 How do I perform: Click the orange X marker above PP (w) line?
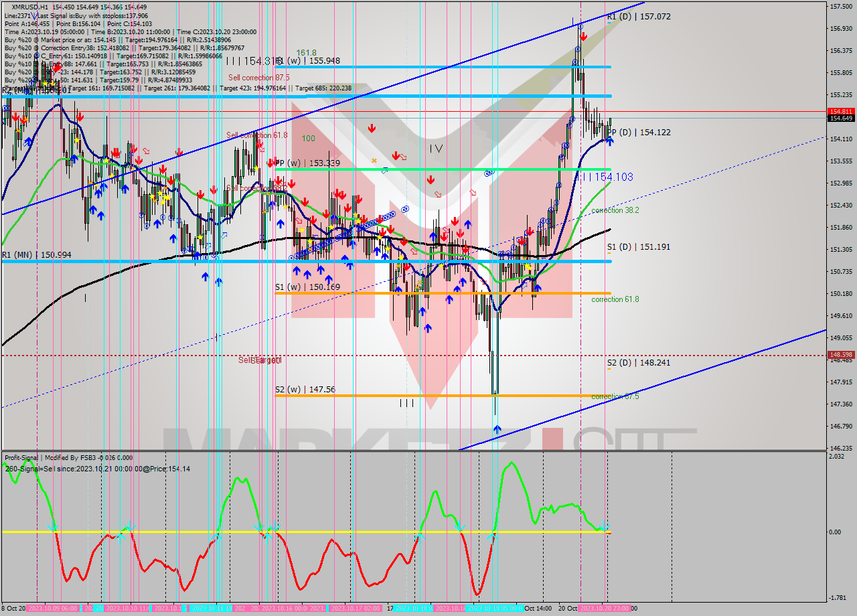pyautogui.click(x=374, y=161)
